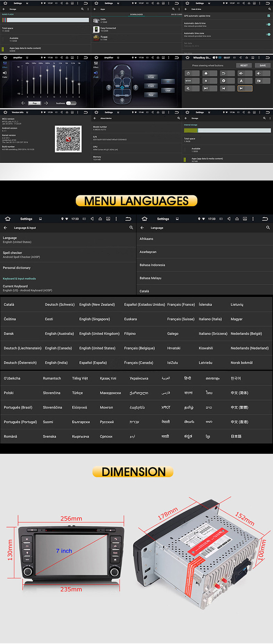The image size is (273, 644).
Task: Select Bahasa Melayu in the Language list
Action: (x=205, y=278)
